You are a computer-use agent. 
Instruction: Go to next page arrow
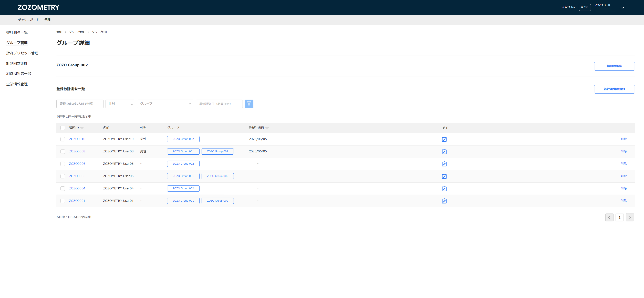(629, 217)
